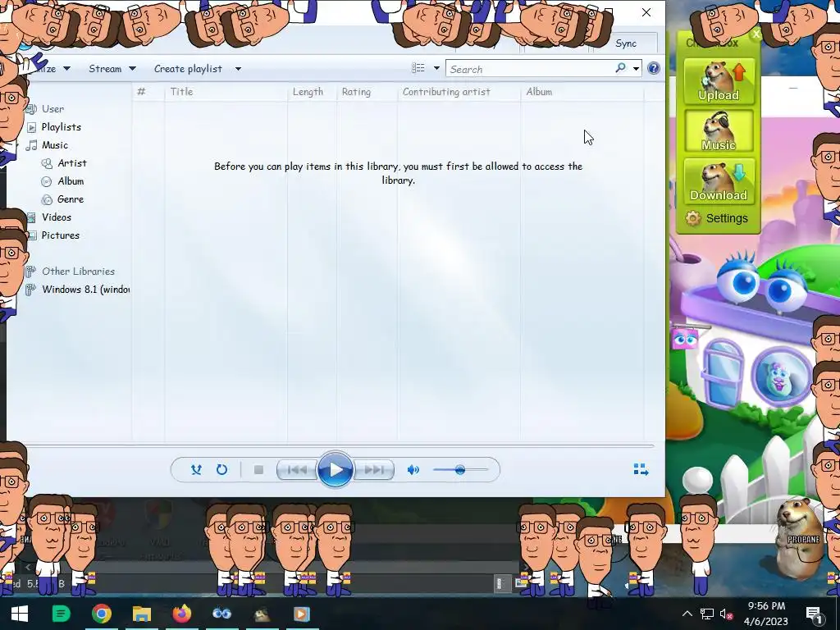The height and width of the screenshot is (630, 840).
Task: Open Windows Media Player taskbar icon
Action: 301,614
